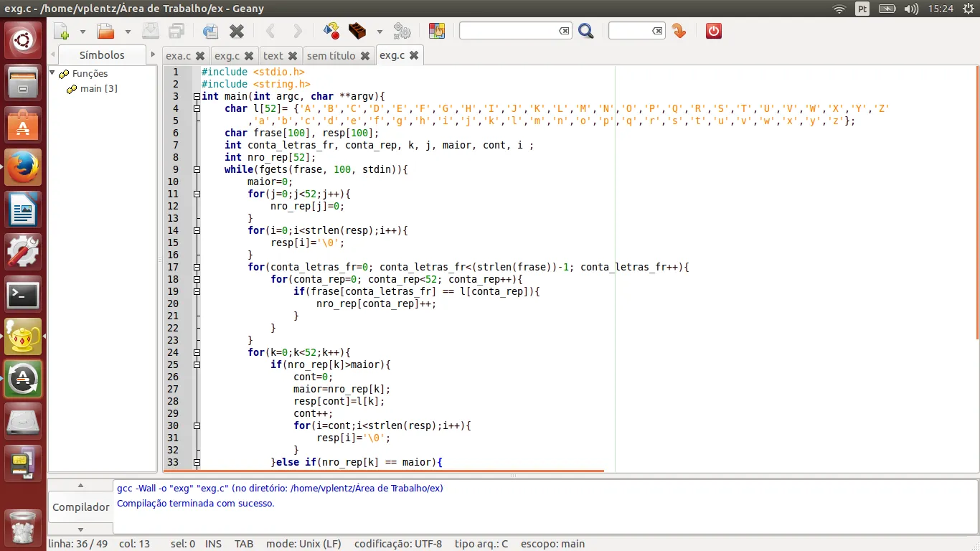Click the Open file folder icon
Viewport: 980px width, 551px height.
tap(105, 31)
